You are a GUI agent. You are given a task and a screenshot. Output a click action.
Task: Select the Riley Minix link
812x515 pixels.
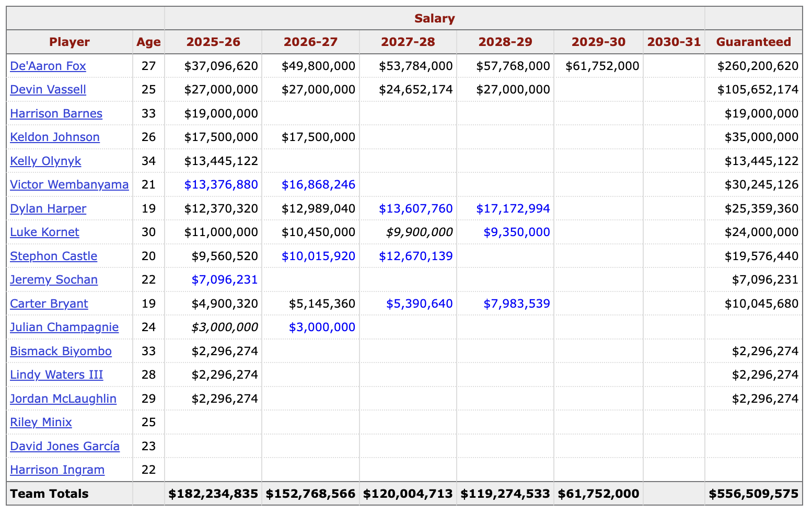[x=41, y=422]
